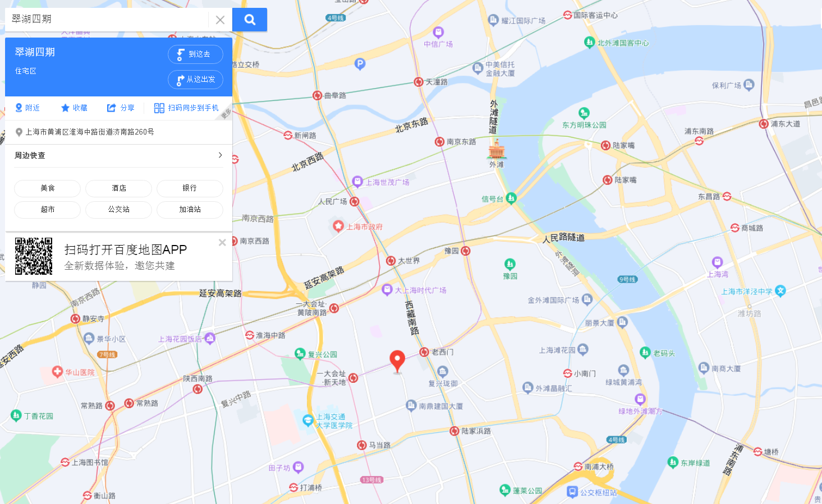The image size is (822, 504).
Task: Choose 加油站 quick search option
Action: point(190,210)
